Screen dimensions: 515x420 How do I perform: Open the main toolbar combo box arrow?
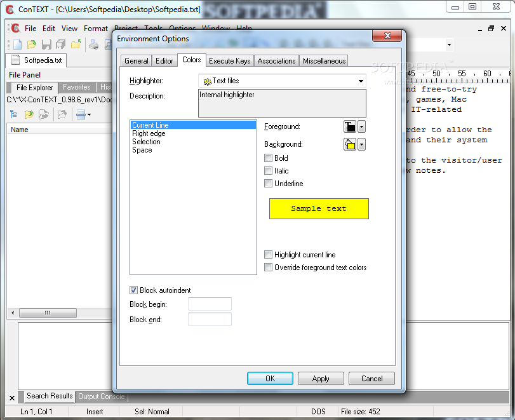click(449, 44)
